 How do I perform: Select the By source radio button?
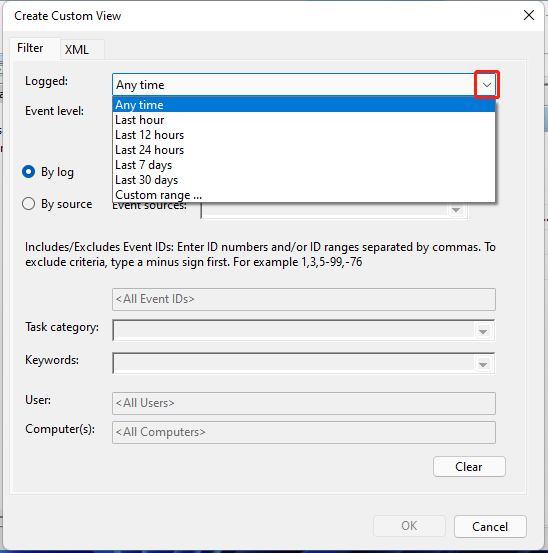click(x=29, y=203)
